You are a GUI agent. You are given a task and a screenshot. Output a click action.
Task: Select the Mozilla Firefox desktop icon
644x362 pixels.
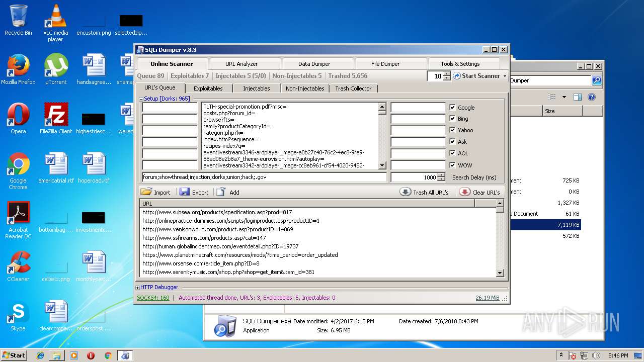pos(18,69)
